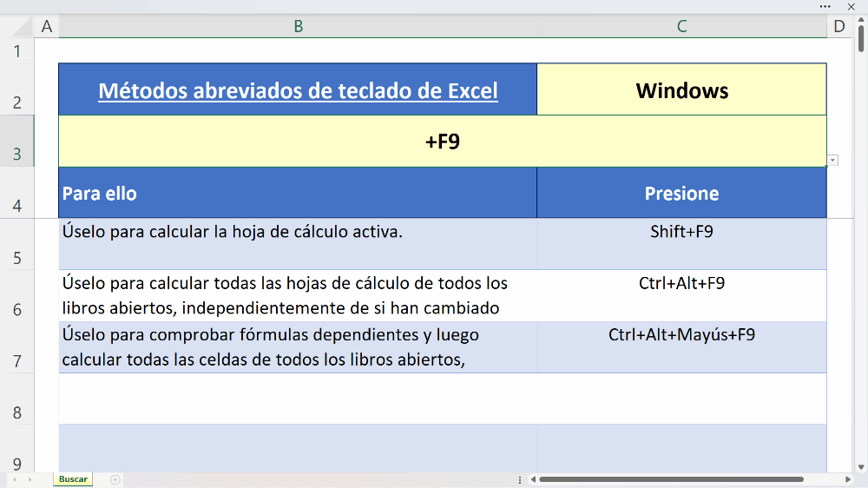Click the vertical scrollbar down arrow

pyautogui.click(x=861, y=467)
